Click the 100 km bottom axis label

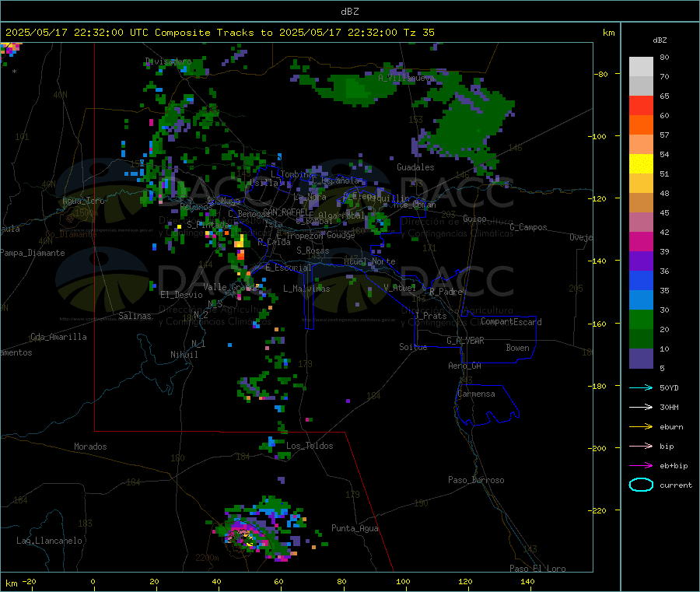pyautogui.click(x=403, y=581)
